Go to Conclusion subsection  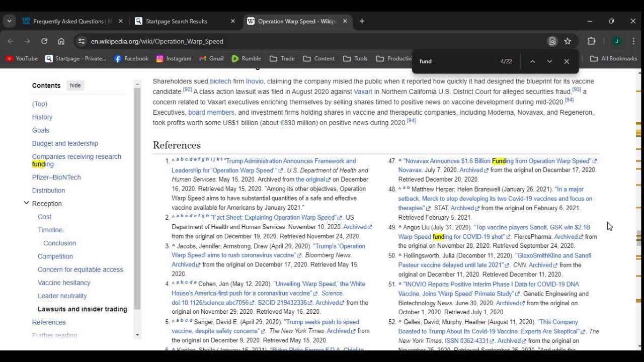point(59,243)
